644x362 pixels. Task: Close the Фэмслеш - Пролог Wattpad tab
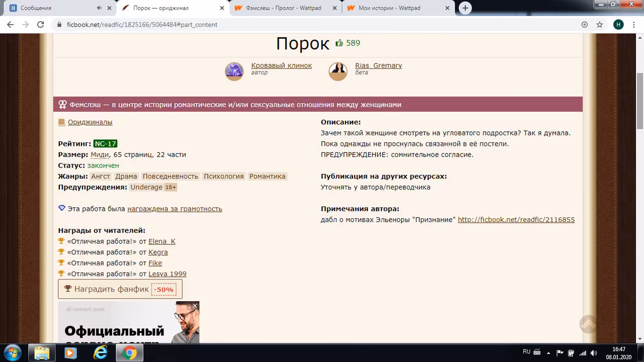coord(335,8)
